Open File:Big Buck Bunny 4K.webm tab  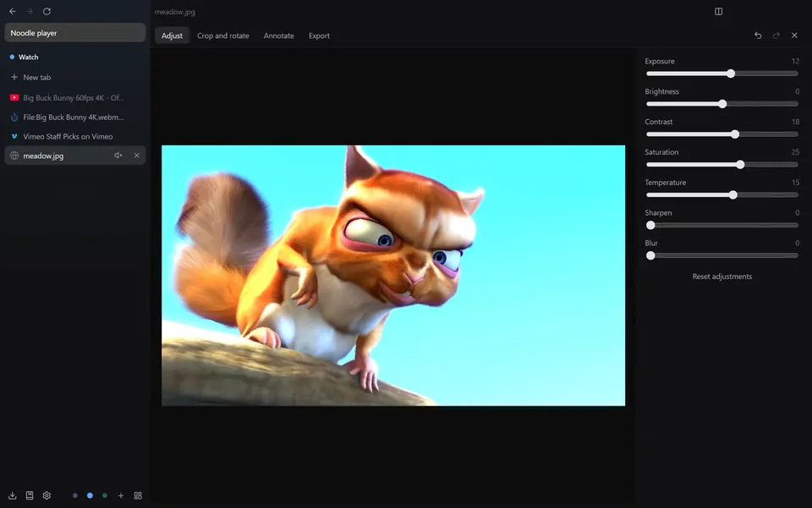tap(75, 117)
